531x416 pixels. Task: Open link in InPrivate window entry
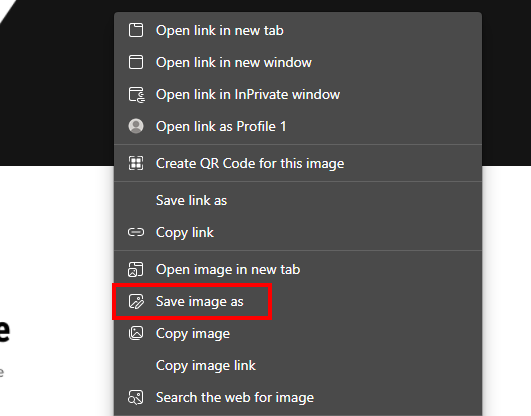click(298, 95)
